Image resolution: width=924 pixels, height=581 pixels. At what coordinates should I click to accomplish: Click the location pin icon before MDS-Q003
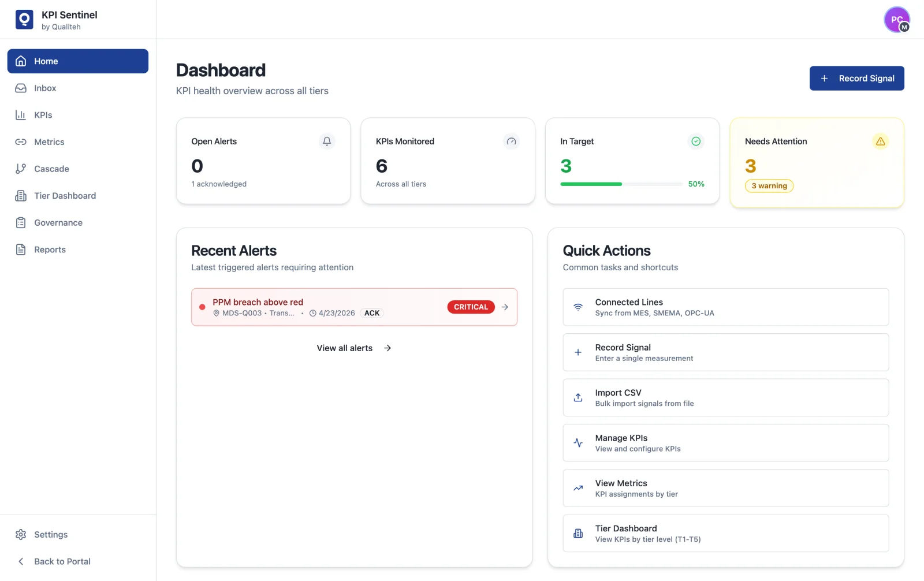217,314
